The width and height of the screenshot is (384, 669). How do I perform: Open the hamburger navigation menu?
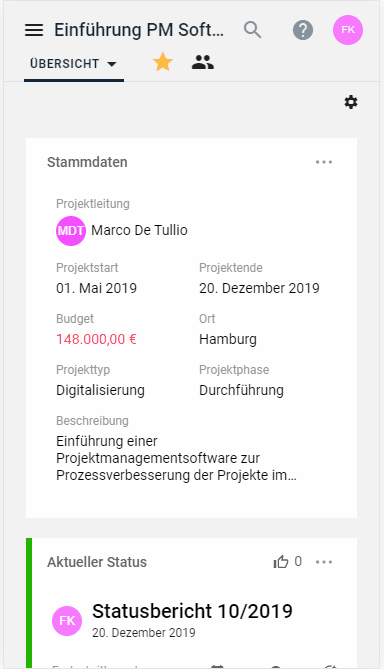[34, 30]
